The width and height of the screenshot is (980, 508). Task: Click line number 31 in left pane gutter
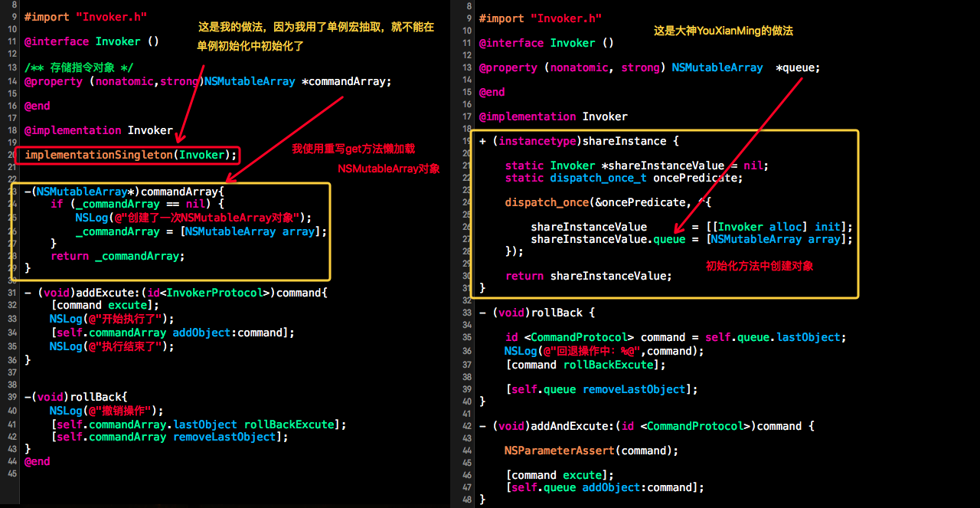click(x=11, y=293)
